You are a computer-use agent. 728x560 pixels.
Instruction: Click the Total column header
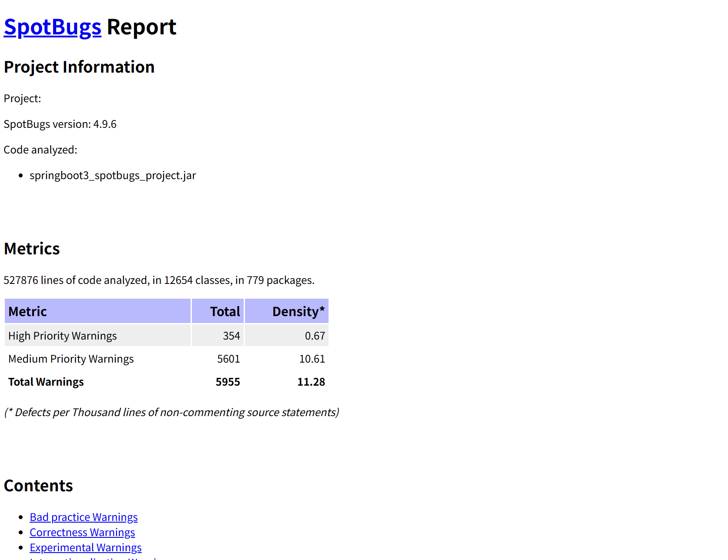pos(218,311)
